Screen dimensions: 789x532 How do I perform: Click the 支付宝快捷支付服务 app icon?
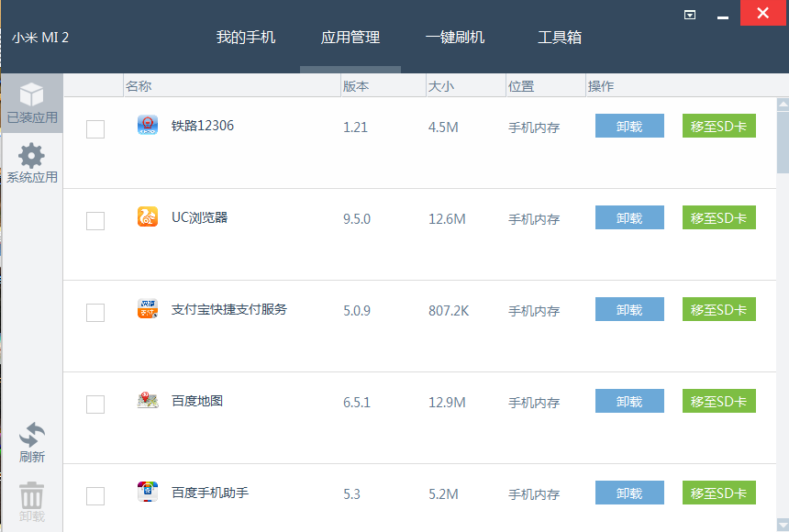[x=148, y=309]
